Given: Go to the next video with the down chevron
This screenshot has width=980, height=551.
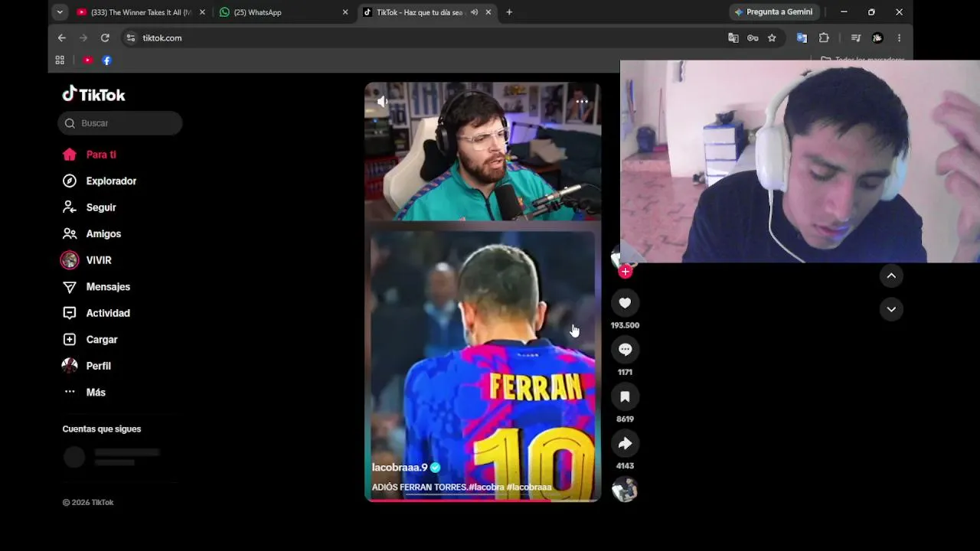Looking at the screenshot, I should coord(891,309).
